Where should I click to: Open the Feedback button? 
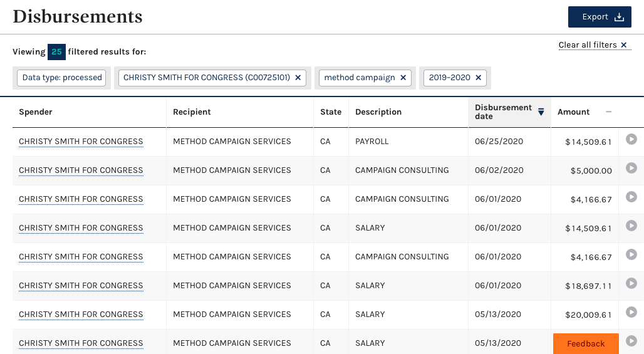(586, 343)
